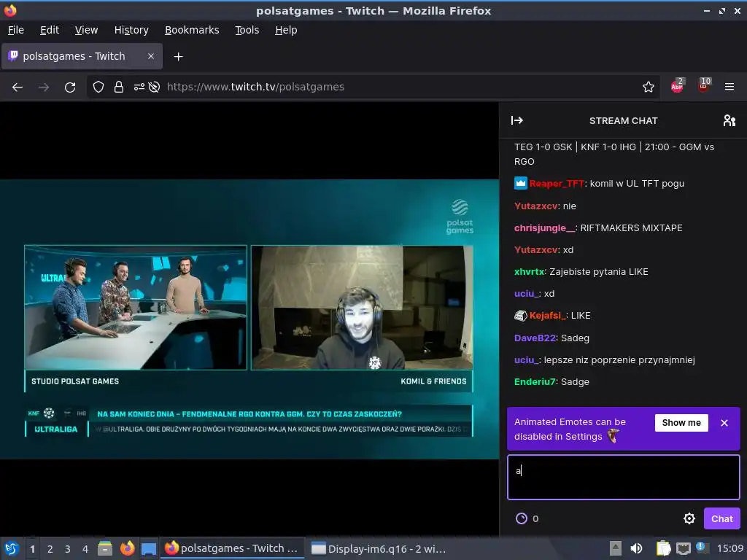This screenshot has width=747, height=560.
Task: Click the show desktop taskbar icon
Action: point(149,548)
